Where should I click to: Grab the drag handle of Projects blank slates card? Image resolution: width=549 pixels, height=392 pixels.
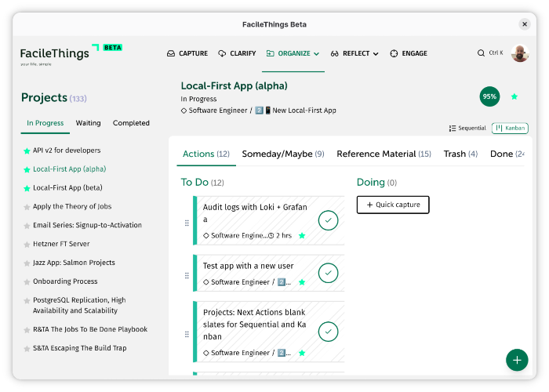pos(187,334)
